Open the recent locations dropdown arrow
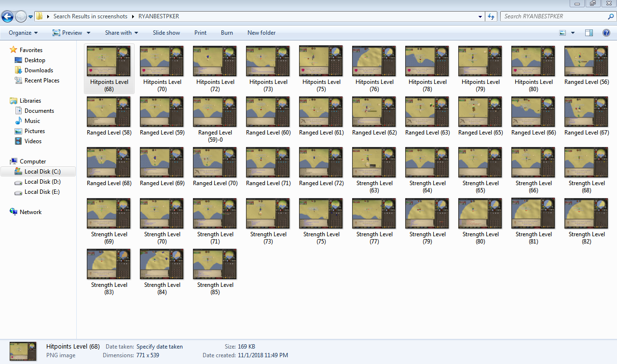The width and height of the screenshot is (617, 364). (x=31, y=17)
